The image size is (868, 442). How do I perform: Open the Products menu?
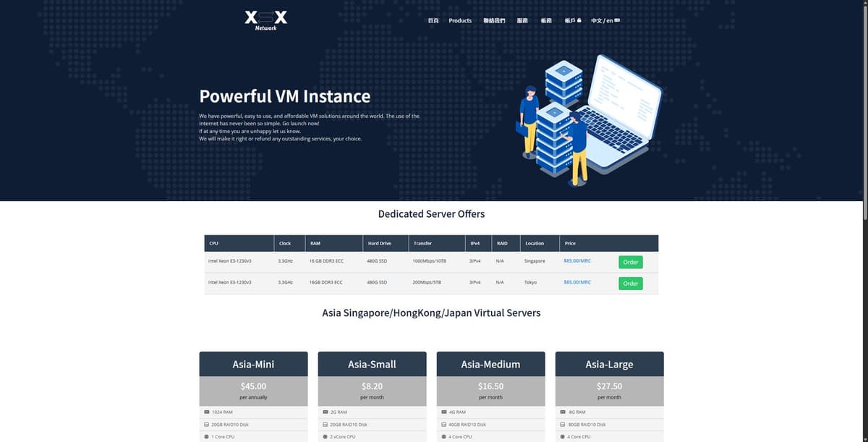coord(460,20)
